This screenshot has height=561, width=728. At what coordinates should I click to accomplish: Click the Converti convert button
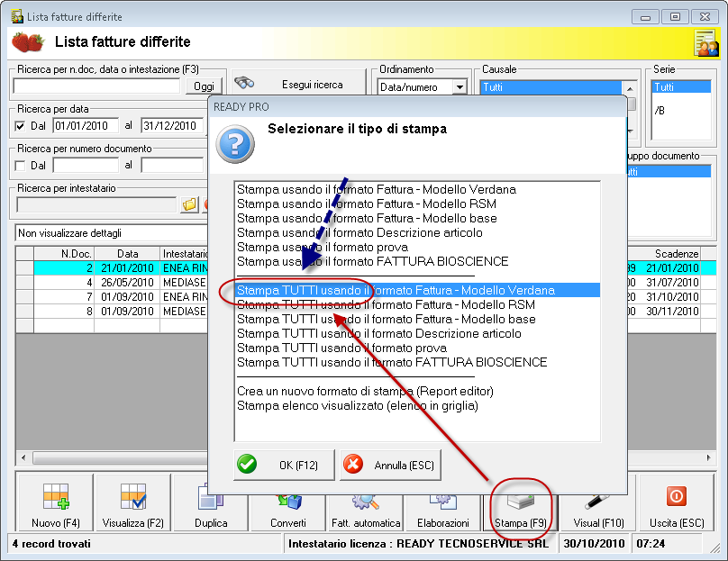(287, 512)
